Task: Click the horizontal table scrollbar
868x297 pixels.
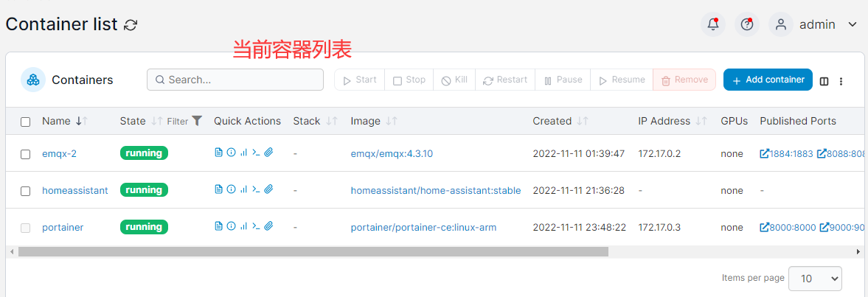Action: click(x=313, y=251)
